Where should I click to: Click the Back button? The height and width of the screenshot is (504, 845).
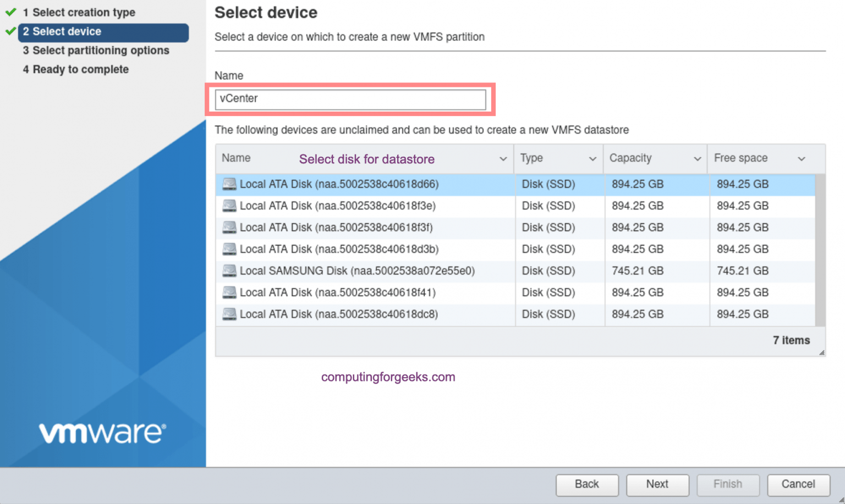click(x=587, y=485)
